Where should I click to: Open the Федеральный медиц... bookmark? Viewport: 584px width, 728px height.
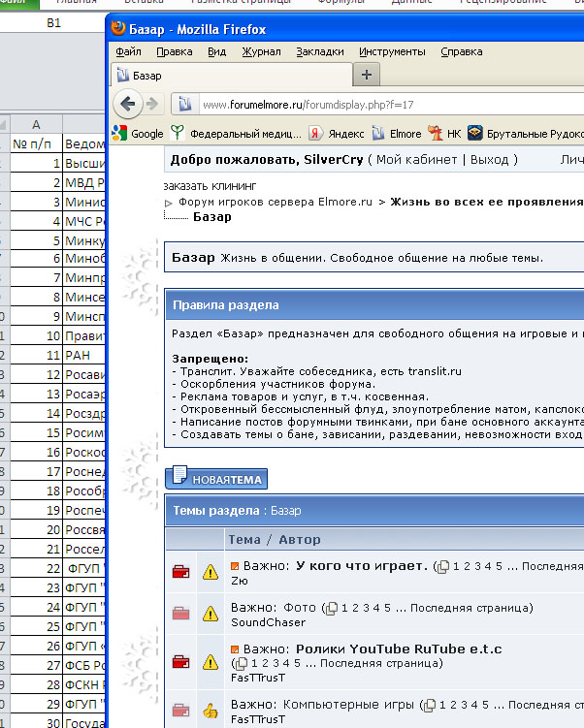pos(236,134)
